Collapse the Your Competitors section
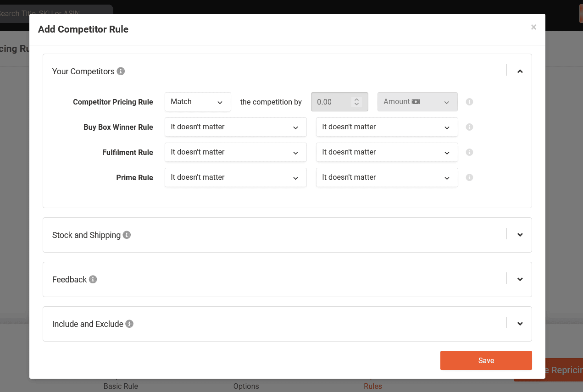 point(520,71)
